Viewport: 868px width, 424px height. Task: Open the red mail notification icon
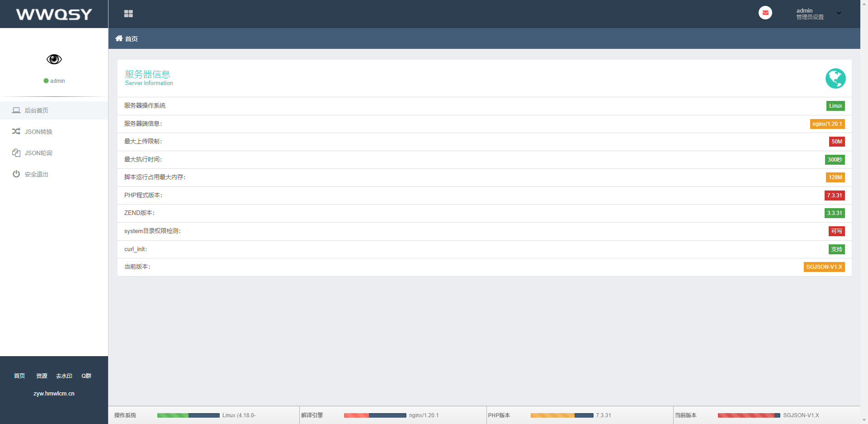pos(765,13)
